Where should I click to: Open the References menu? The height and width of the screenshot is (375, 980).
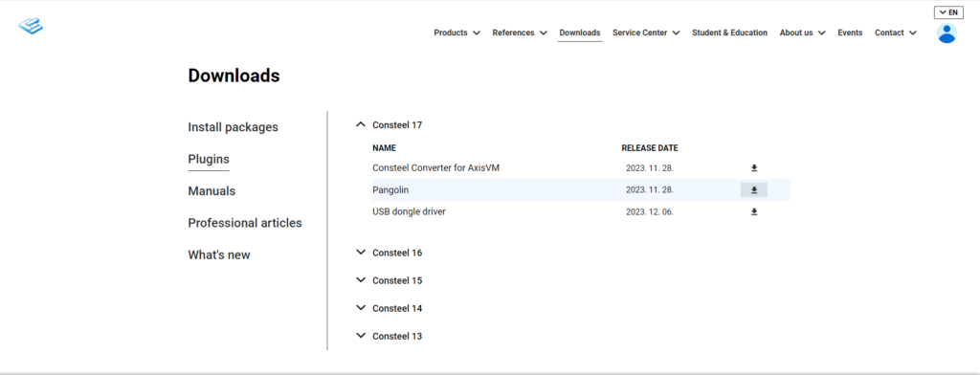[x=520, y=33]
